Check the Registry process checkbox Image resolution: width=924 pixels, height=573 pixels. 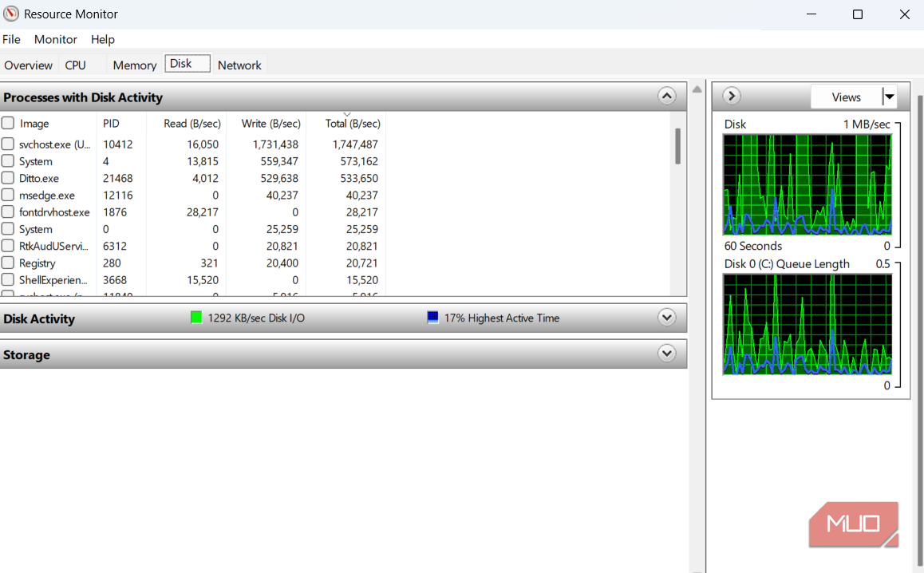pyautogui.click(x=8, y=263)
